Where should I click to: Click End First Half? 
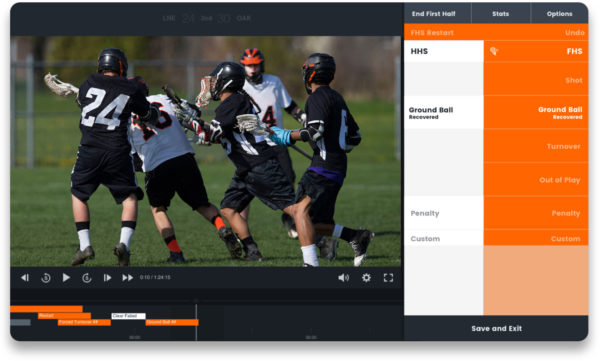click(434, 14)
